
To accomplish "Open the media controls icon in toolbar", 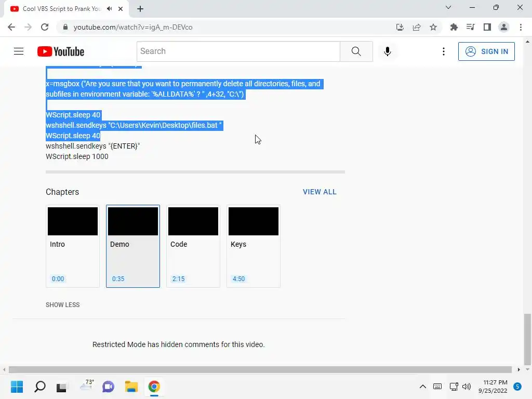I will click(471, 27).
